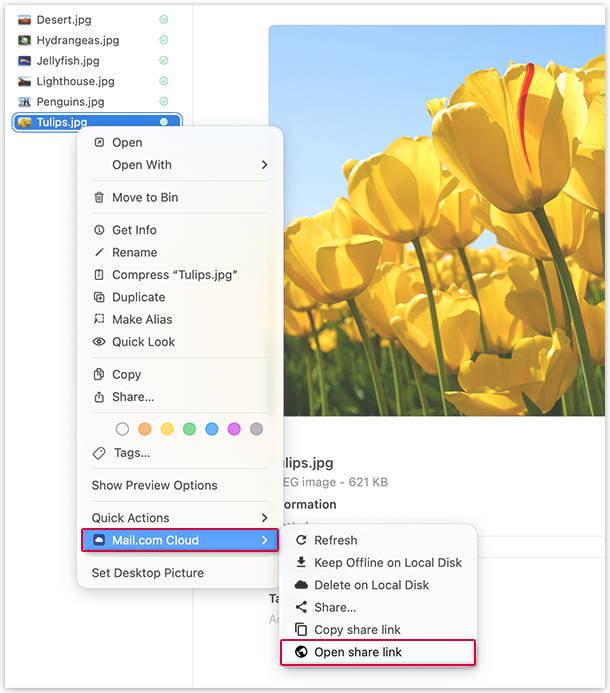Apply the green color tag
This screenshot has width=610, height=693.
189,429
